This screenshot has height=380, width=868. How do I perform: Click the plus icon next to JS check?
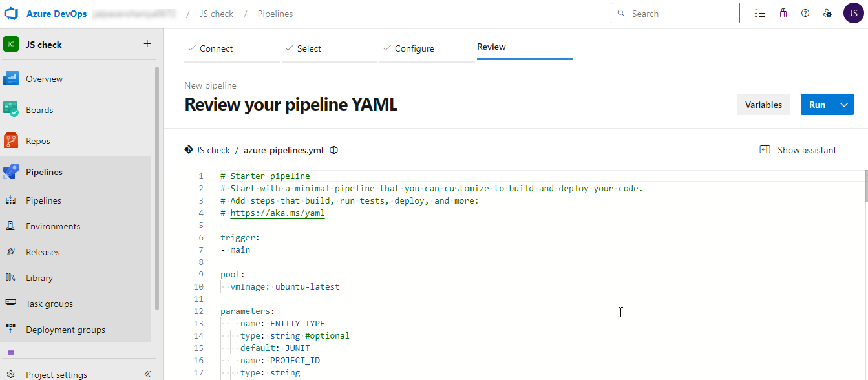coord(147,44)
